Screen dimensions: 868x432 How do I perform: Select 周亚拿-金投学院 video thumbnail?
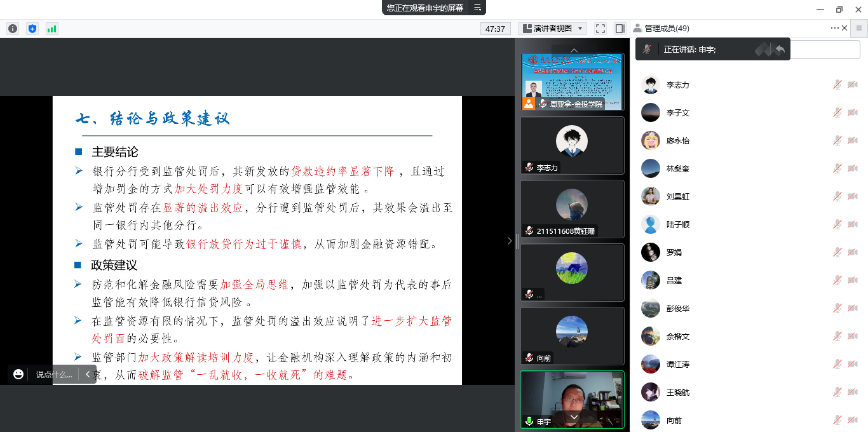[x=572, y=81]
